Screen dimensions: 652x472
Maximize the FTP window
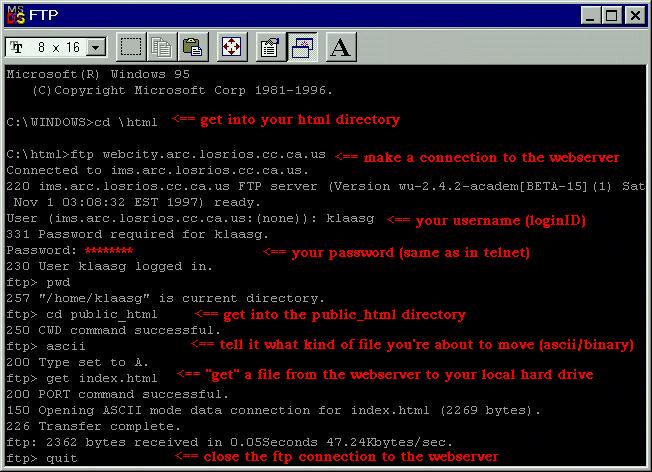pos(612,15)
